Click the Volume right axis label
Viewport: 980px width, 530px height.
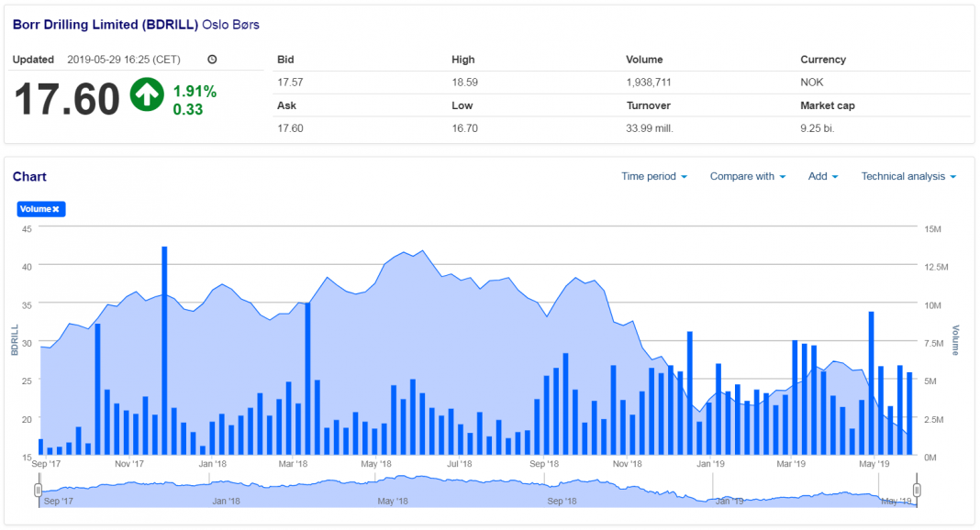click(955, 340)
